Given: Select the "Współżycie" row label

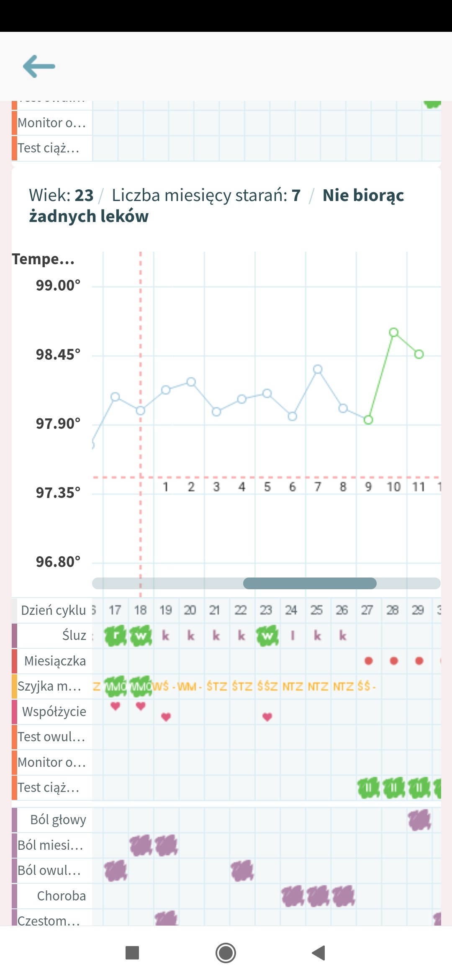Looking at the screenshot, I should tap(54, 712).
